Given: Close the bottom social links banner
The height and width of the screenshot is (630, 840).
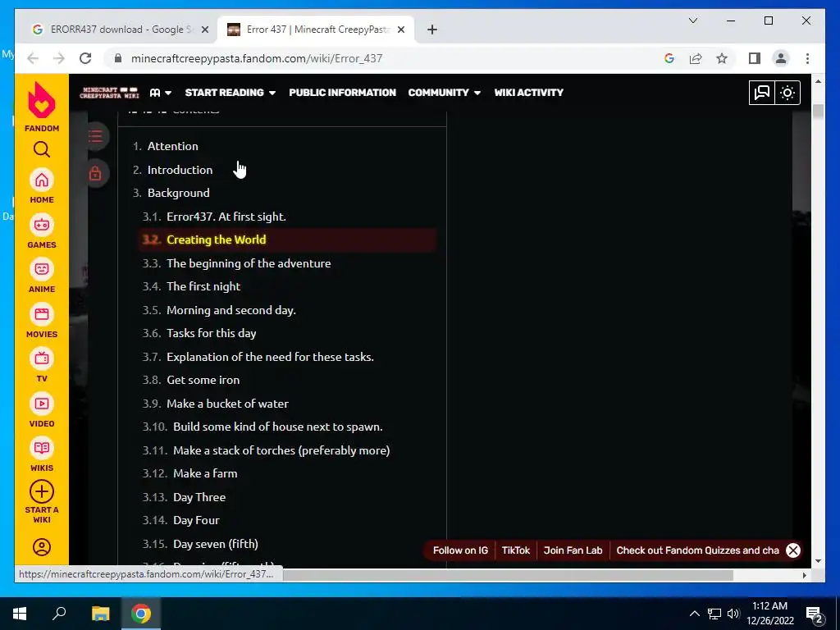Looking at the screenshot, I should point(793,550).
